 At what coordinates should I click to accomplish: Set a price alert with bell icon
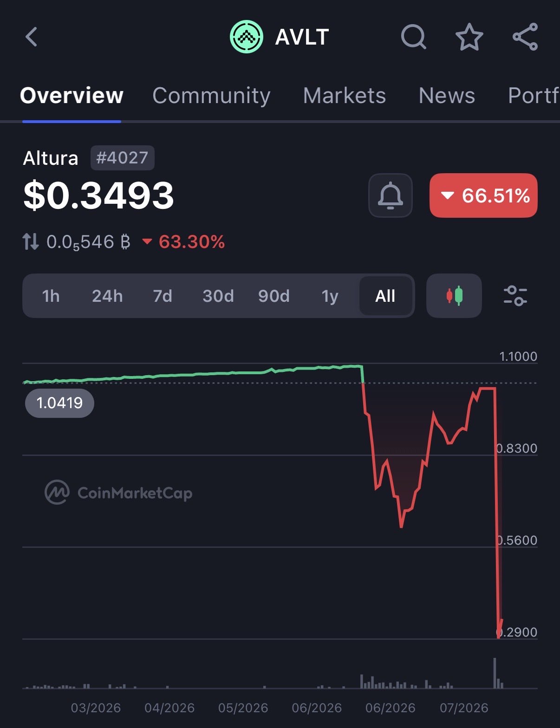click(391, 195)
